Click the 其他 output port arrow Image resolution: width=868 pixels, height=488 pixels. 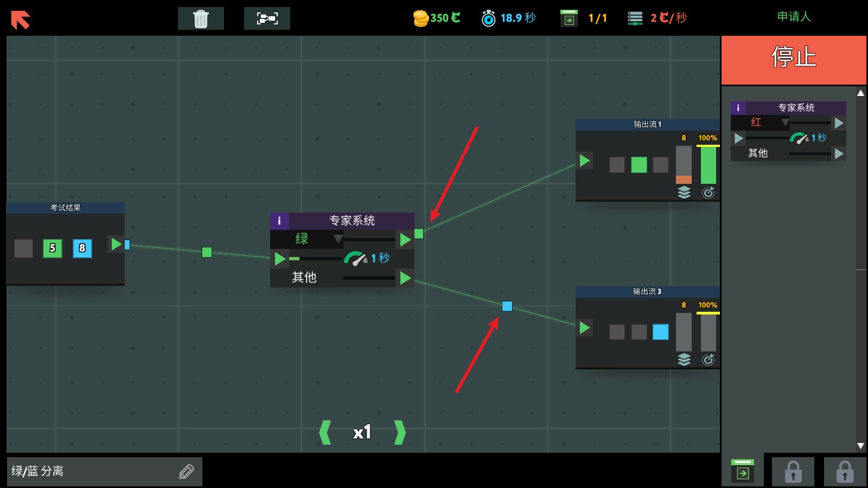[405, 278]
